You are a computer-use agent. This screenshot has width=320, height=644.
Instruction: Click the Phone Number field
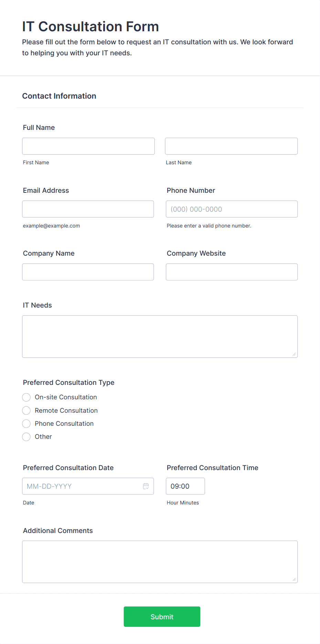point(232,209)
